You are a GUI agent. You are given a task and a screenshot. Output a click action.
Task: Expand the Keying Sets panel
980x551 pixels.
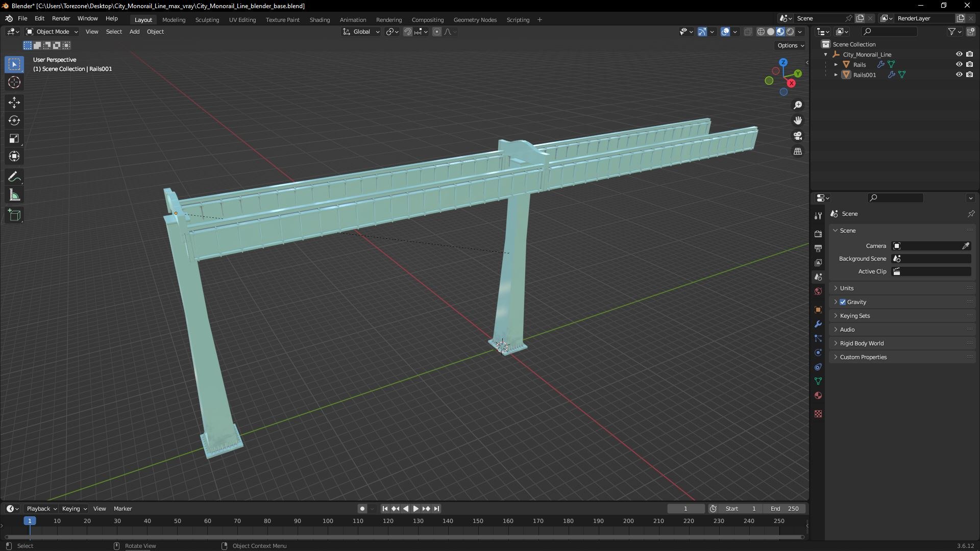902,316
